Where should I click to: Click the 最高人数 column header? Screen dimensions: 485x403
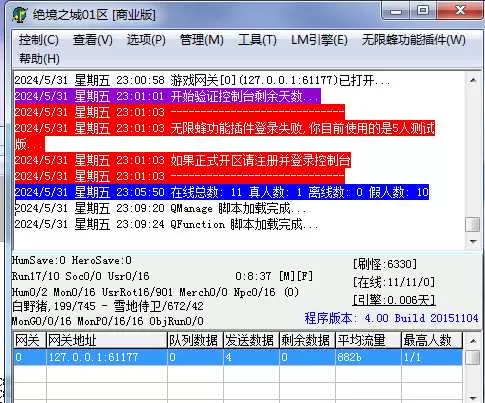click(432, 341)
